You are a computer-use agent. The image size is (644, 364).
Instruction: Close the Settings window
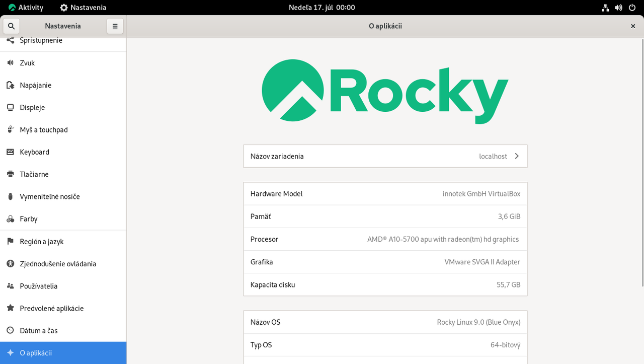[633, 26]
